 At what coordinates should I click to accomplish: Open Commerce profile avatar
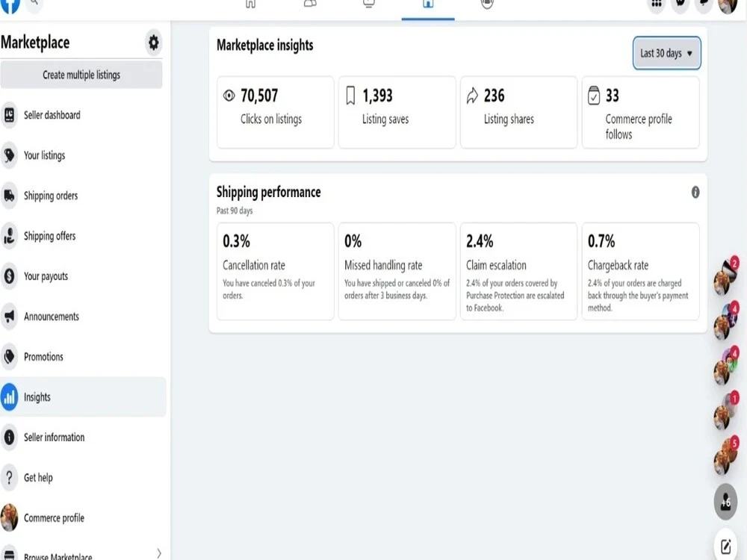point(9,517)
